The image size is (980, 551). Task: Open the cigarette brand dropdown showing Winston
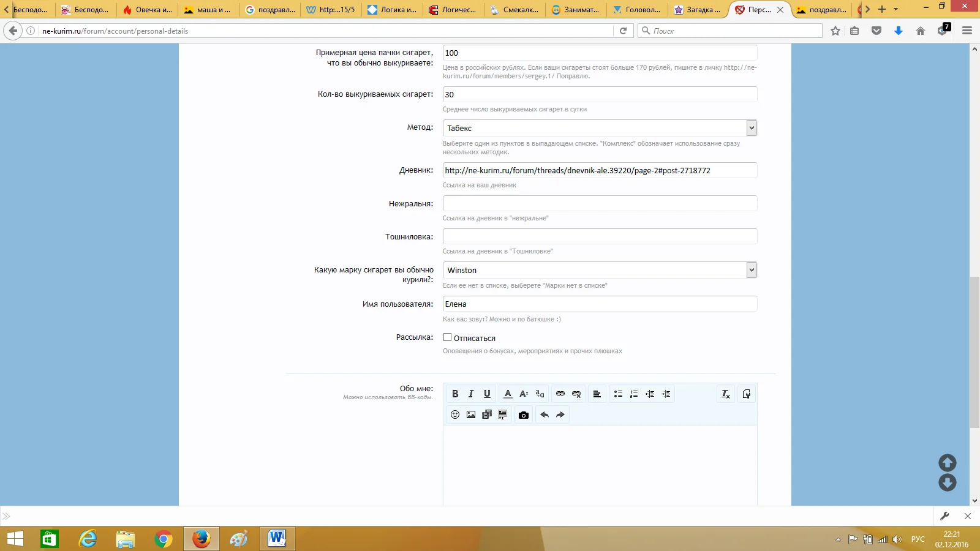(752, 270)
